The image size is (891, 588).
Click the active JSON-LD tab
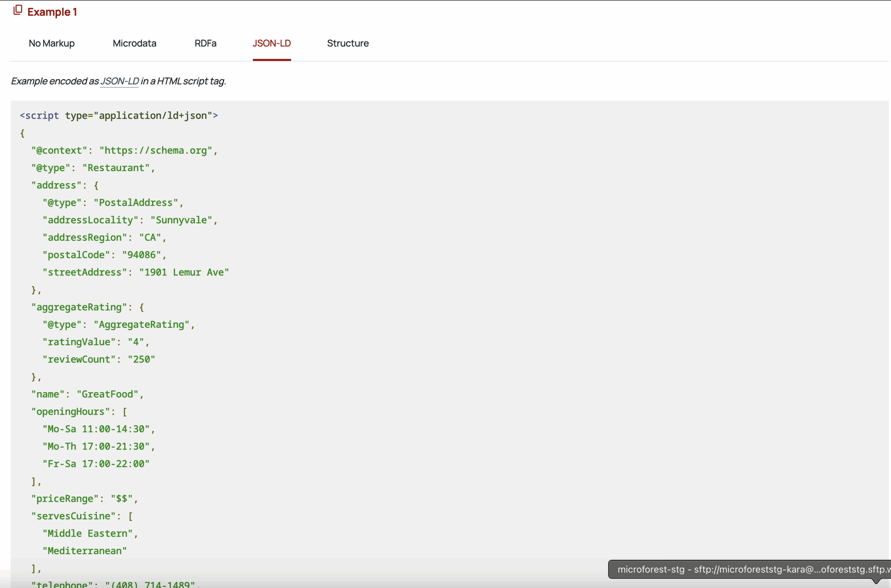[x=271, y=43]
